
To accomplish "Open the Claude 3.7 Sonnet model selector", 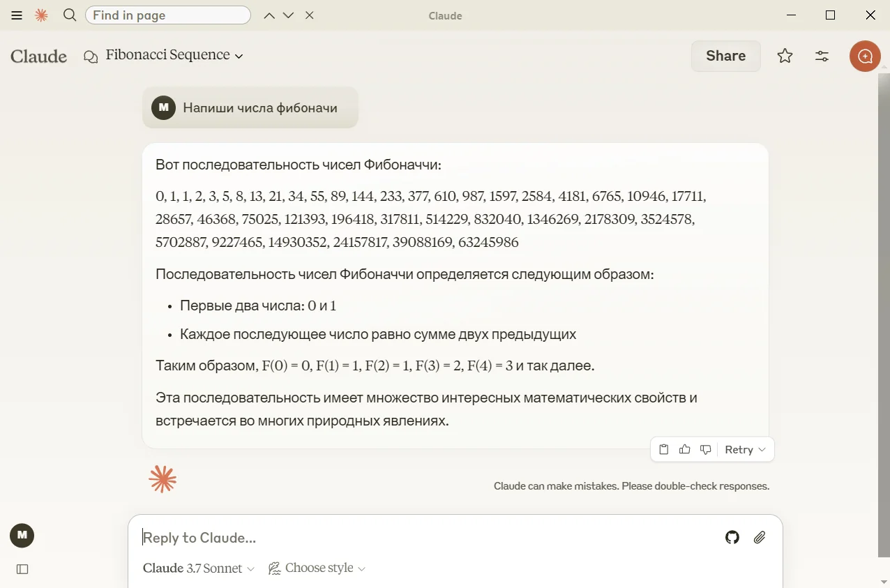I will tap(199, 568).
